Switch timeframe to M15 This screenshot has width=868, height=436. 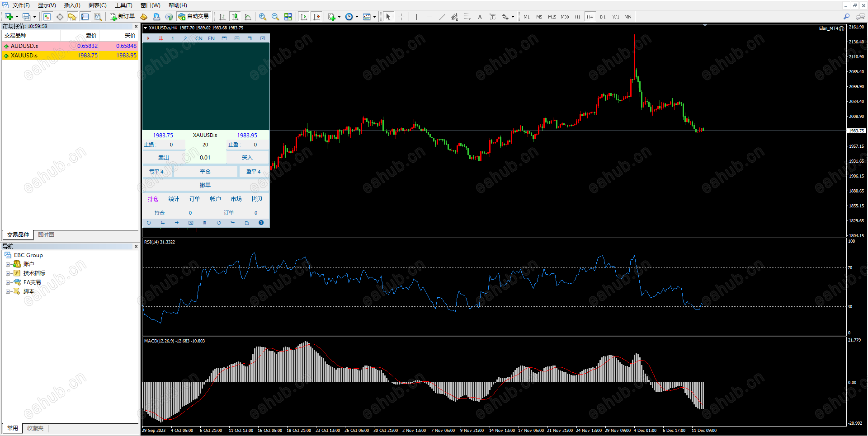552,17
